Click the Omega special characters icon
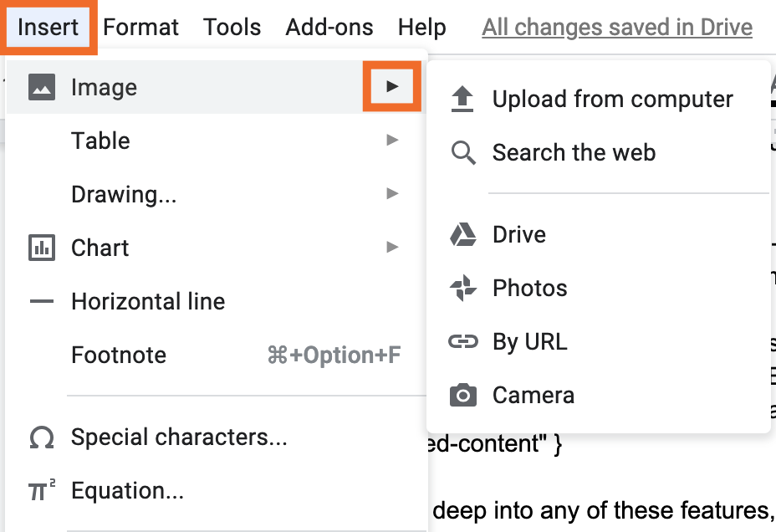 click(42, 437)
